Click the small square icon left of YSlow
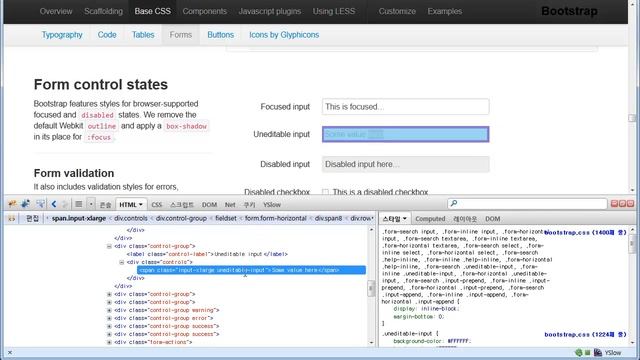 coord(587,352)
